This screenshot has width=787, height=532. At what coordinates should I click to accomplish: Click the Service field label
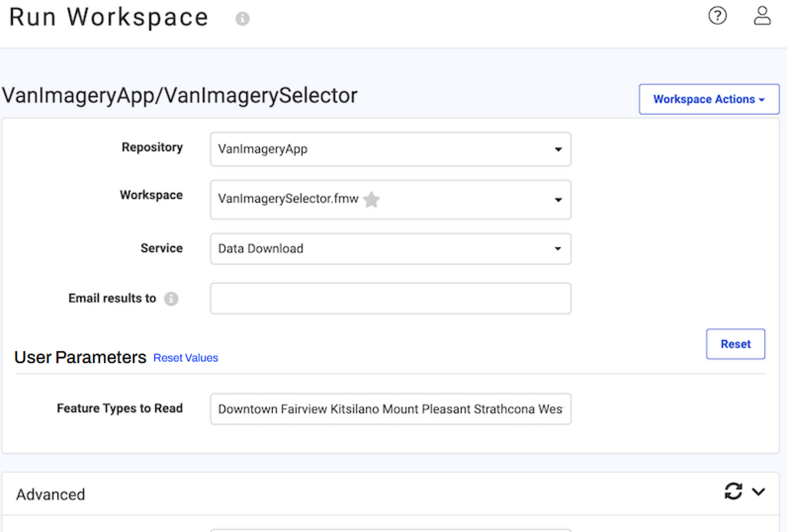pos(162,248)
